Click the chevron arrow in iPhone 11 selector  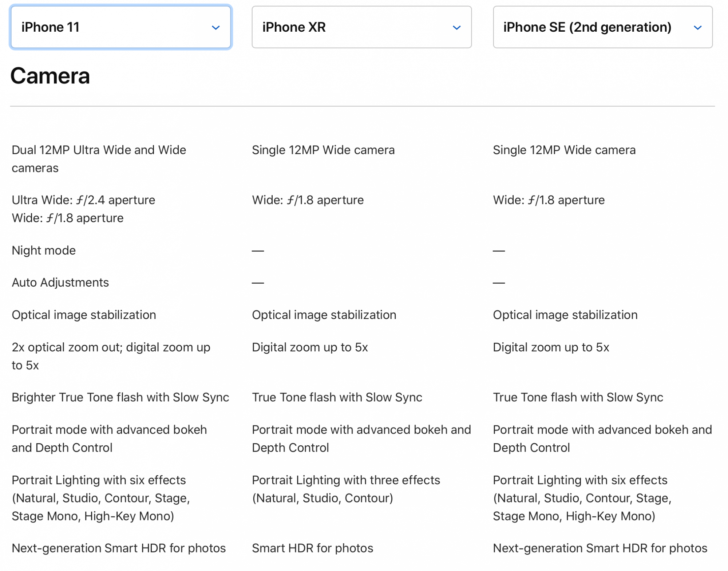click(x=215, y=28)
